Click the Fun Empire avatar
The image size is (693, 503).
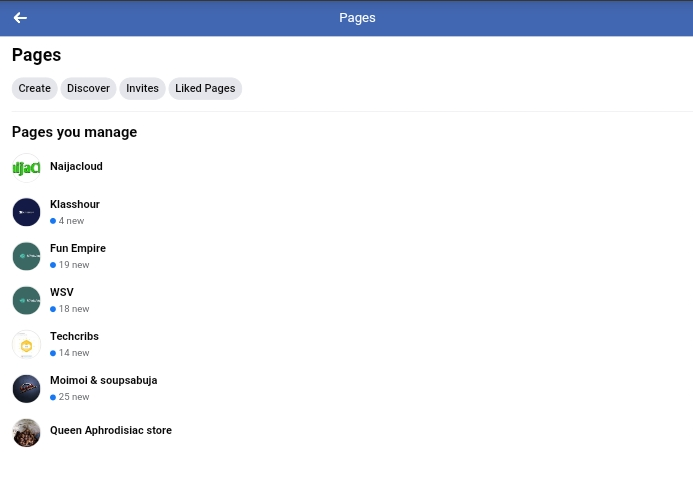(27, 256)
